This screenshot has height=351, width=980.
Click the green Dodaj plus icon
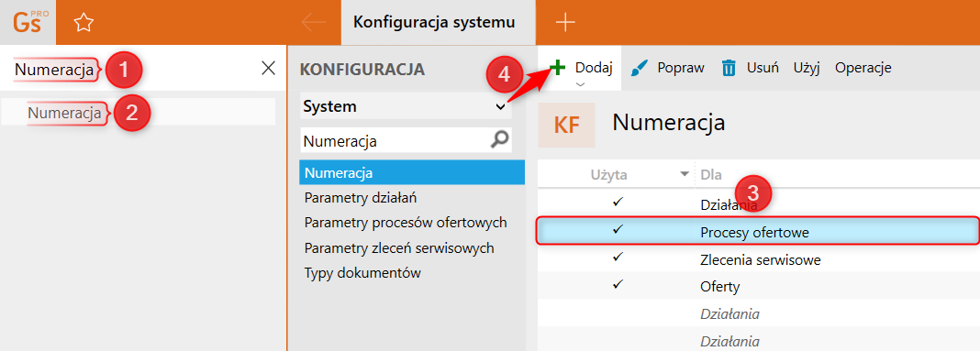pos(558,68)
